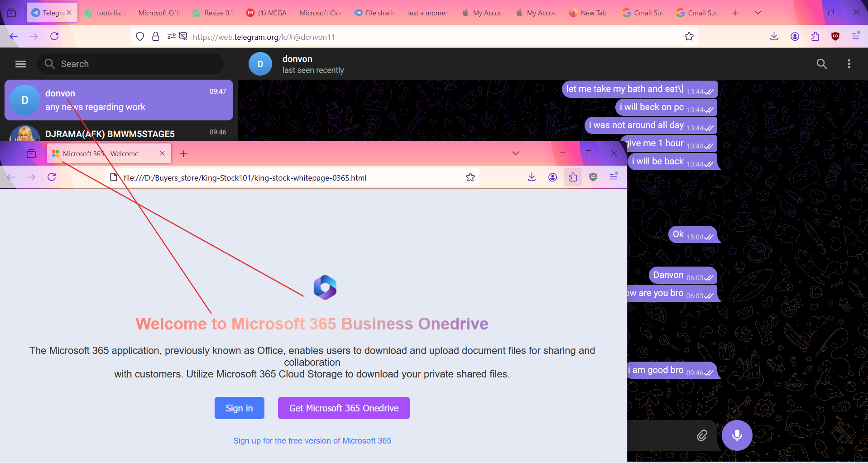Click the Sign in button
This screenshot has width=868, height=463.
[x=240, y=408]
